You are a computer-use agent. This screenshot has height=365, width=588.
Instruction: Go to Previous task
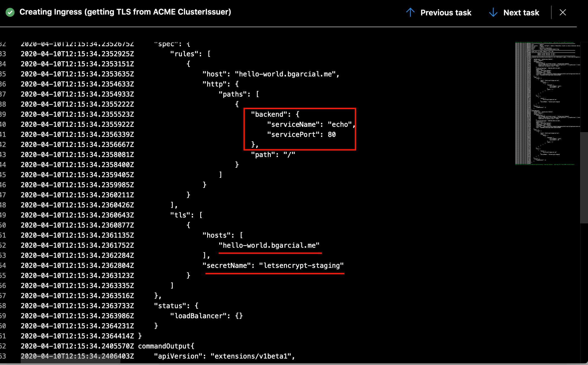(x=446, y=13)
